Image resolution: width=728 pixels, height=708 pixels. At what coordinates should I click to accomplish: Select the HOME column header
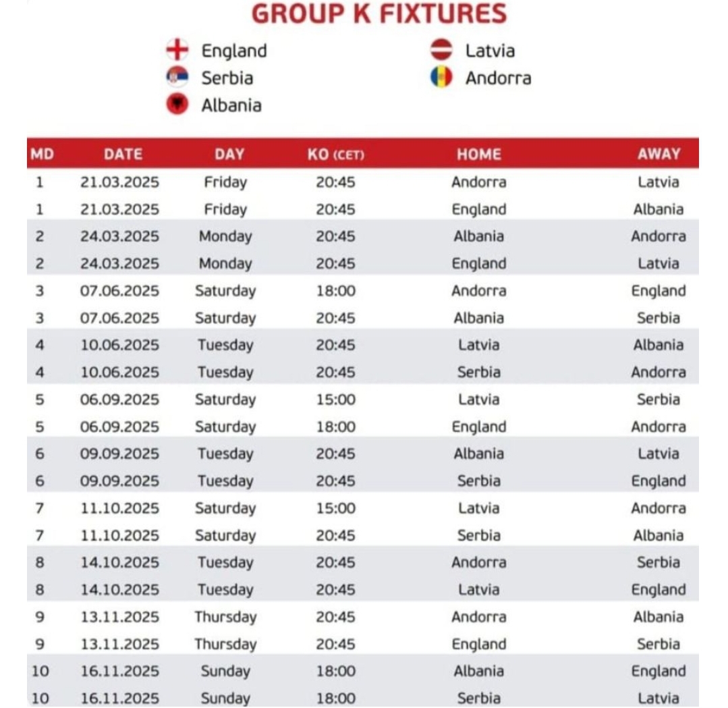(478, 154)
